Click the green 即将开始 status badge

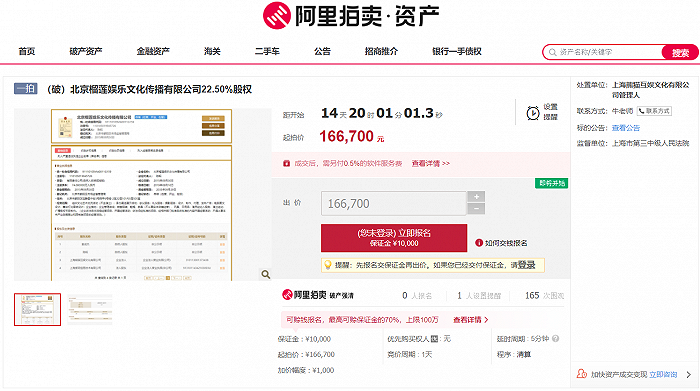point(551,183)
